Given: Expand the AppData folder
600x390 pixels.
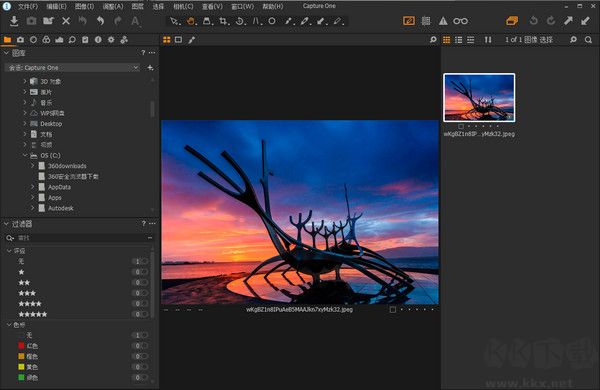Looking at the screenshot, I should tap(33, 187).
